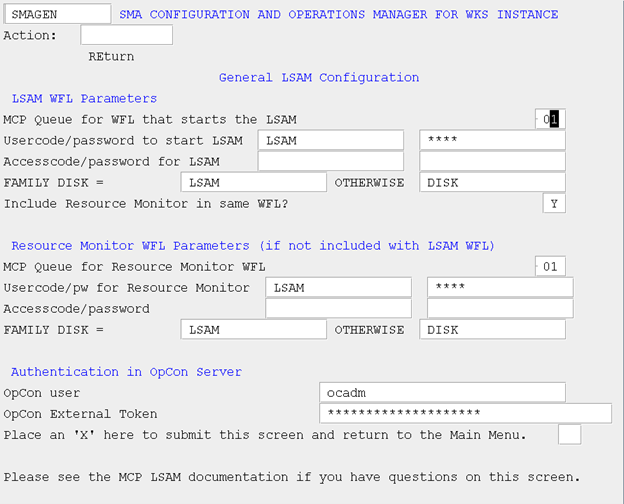The image size is (624, 504).
Task: Click the password field to start LSAM
Action: (492, 140)
